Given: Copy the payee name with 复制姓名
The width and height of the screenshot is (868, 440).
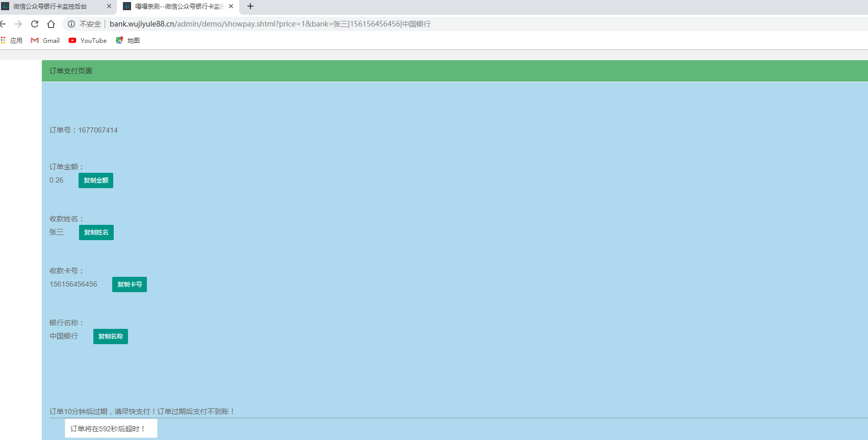Looking at the screenshot, I should tap(96, 232).
